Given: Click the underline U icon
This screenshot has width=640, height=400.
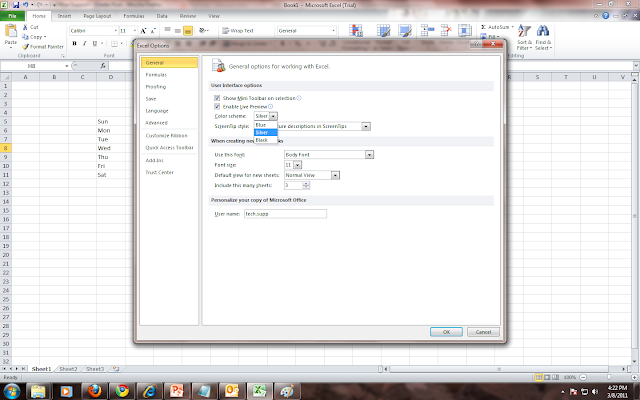Looking at the screenshot, I should (95, 43).
